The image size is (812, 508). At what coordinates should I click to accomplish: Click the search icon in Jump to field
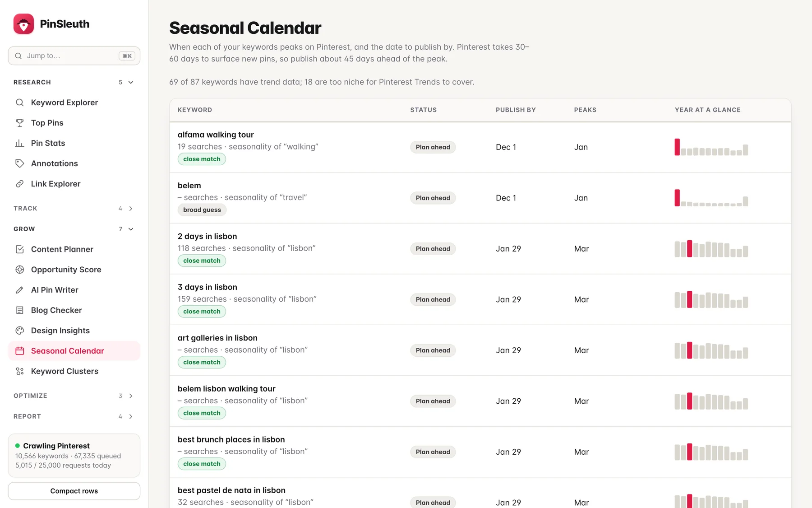[x=18, y=56]
